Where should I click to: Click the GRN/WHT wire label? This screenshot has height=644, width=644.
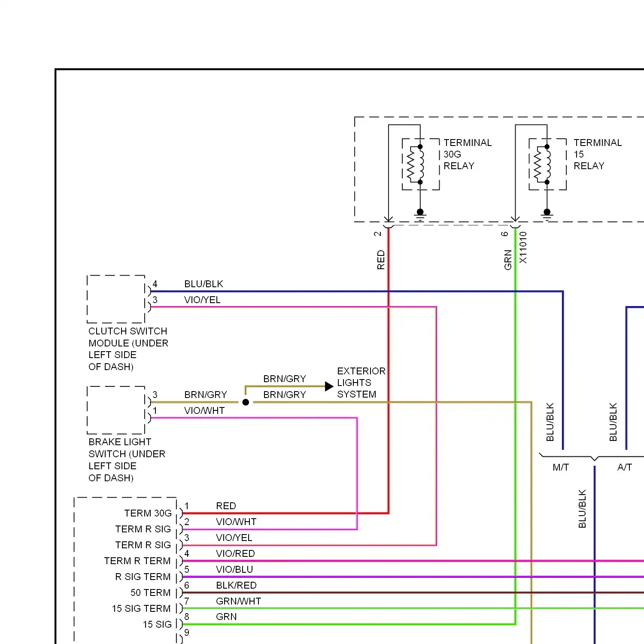[x=238, y=601]
